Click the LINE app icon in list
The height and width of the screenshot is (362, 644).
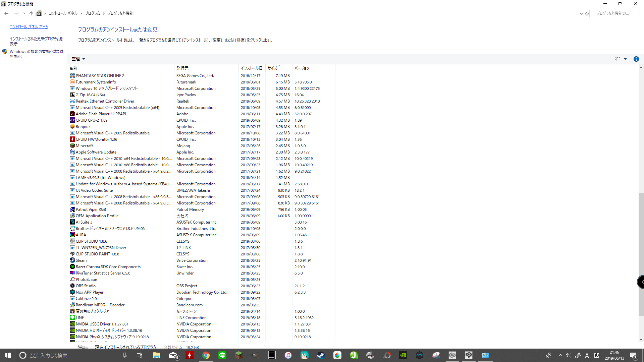[72, 318]
